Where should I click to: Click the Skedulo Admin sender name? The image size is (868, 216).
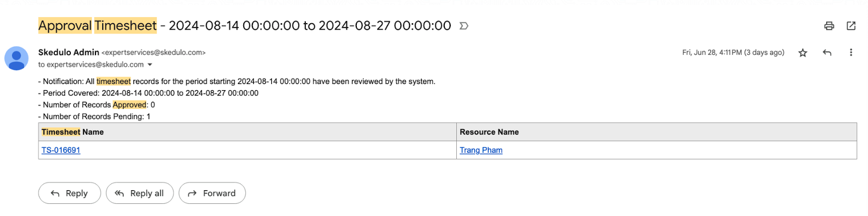[69, 52]
